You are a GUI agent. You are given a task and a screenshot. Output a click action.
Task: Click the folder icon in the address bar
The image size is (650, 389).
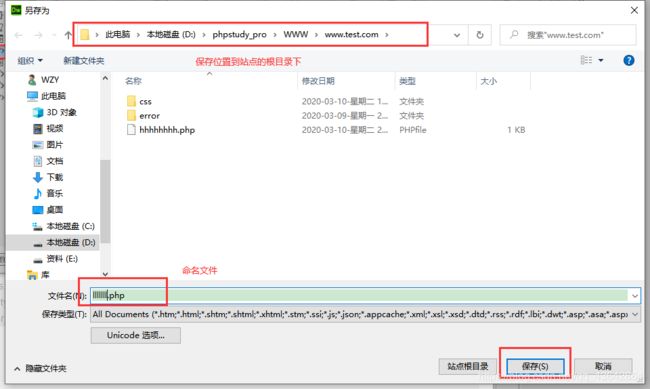(x=85, y=34)
